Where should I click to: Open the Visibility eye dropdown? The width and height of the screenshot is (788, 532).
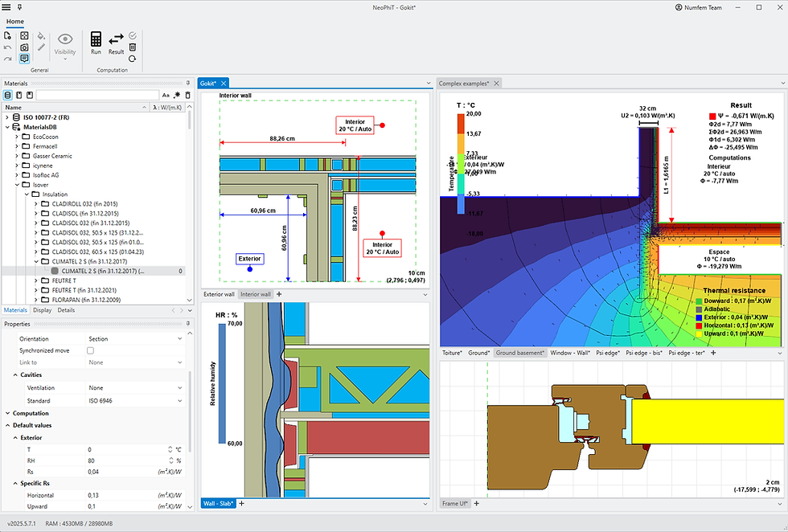[x=65, y=47]
